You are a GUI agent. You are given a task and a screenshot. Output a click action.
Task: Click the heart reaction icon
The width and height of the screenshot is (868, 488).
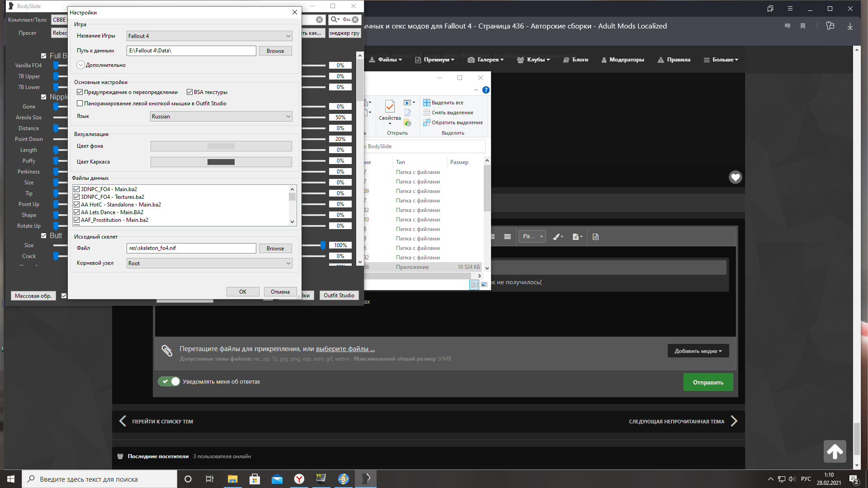[735, 177]
